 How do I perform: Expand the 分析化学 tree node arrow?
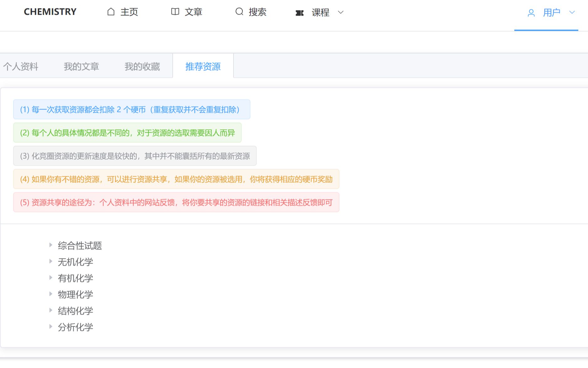50,327
